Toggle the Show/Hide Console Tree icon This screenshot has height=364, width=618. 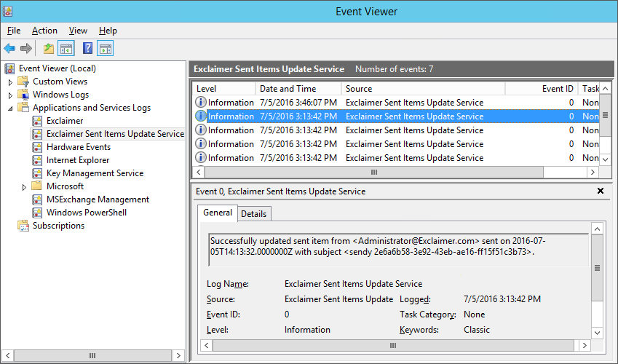click(x=66, y=49)
